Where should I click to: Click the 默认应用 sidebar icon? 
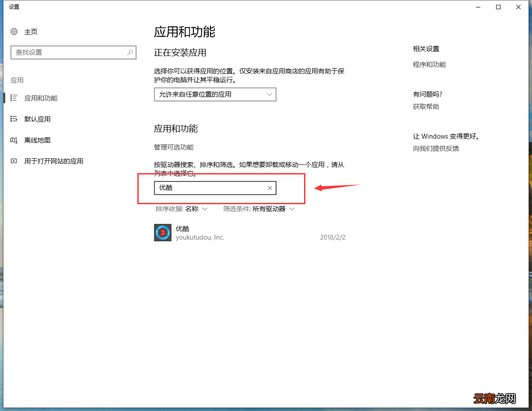pos(14,119)
